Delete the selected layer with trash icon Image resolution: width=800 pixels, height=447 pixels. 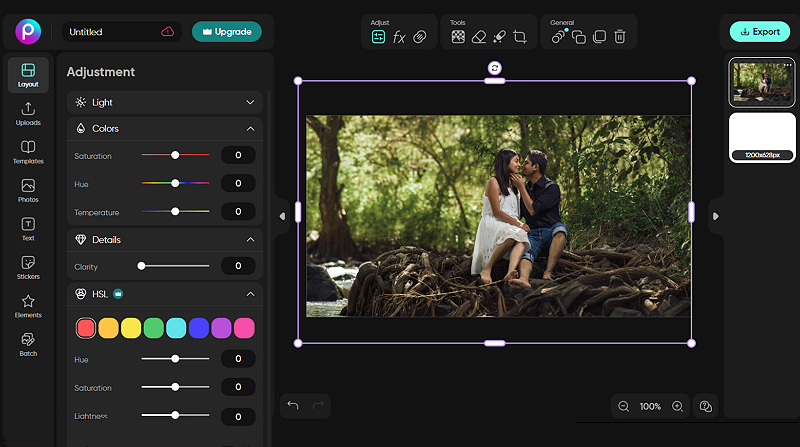click(620, 37)
